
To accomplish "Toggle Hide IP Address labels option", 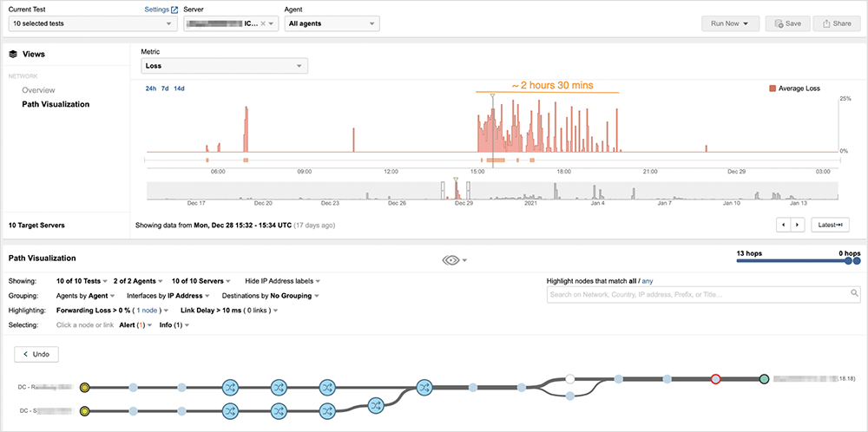I will coord(282,281).
